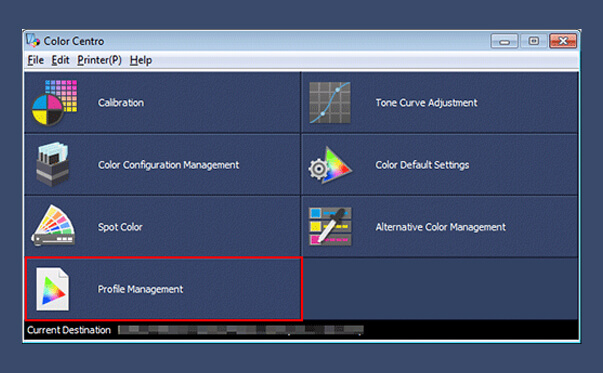Open the Color Default Settings gear-and-gamut icon

(330, 165)
